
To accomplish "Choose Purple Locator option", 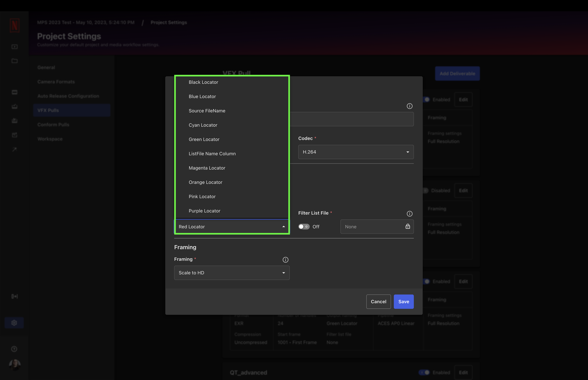I will pos(232,211).
